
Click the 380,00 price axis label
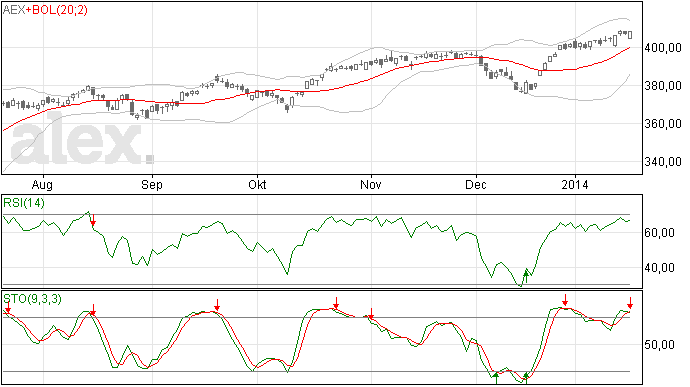click(x=663, y=86)
